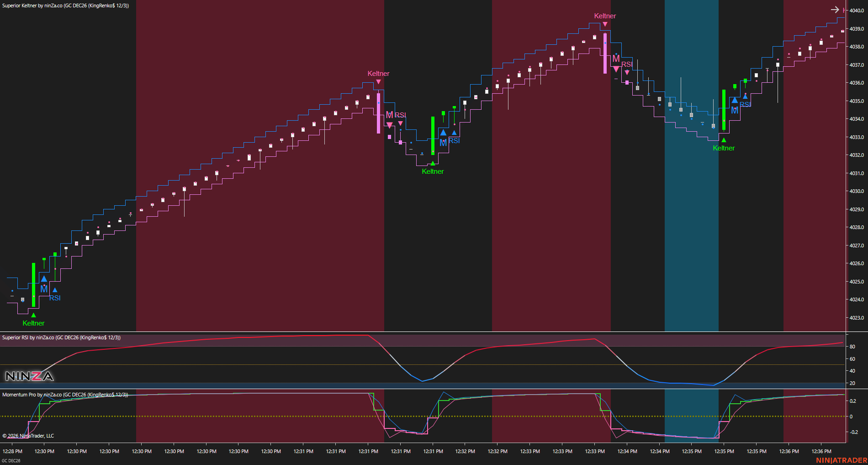Click the 4023.0 price axis label
Image resolution: width=868 pixels, height=465 pixels.
857,318
